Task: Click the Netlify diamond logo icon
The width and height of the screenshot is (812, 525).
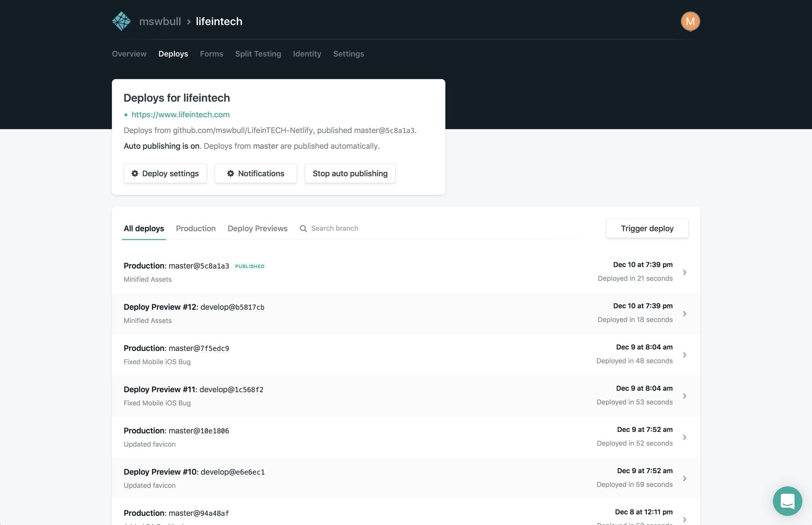Action: tap(121, 21)
